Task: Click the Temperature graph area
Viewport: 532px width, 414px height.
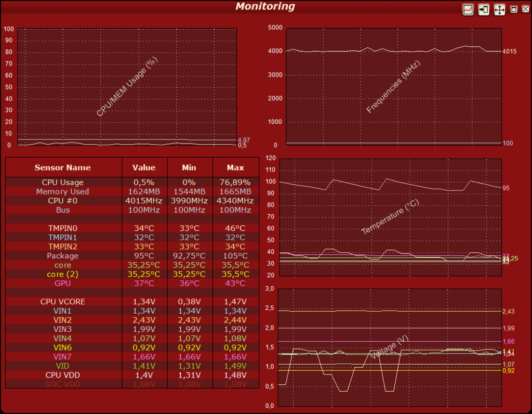Action: point(390,217)
